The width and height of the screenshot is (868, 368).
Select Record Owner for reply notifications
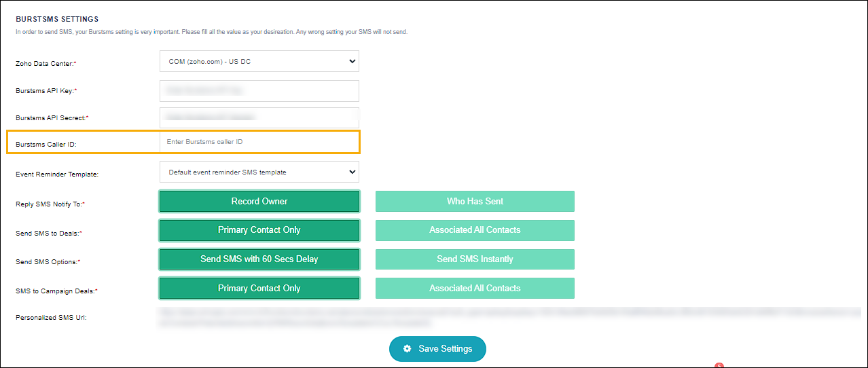(x=259, y=202)
